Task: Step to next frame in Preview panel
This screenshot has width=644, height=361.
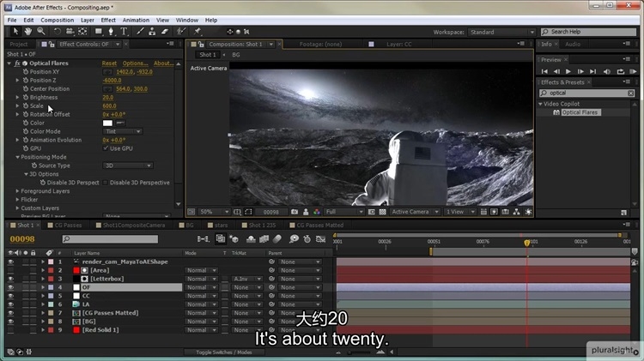Action: (580, 71)
